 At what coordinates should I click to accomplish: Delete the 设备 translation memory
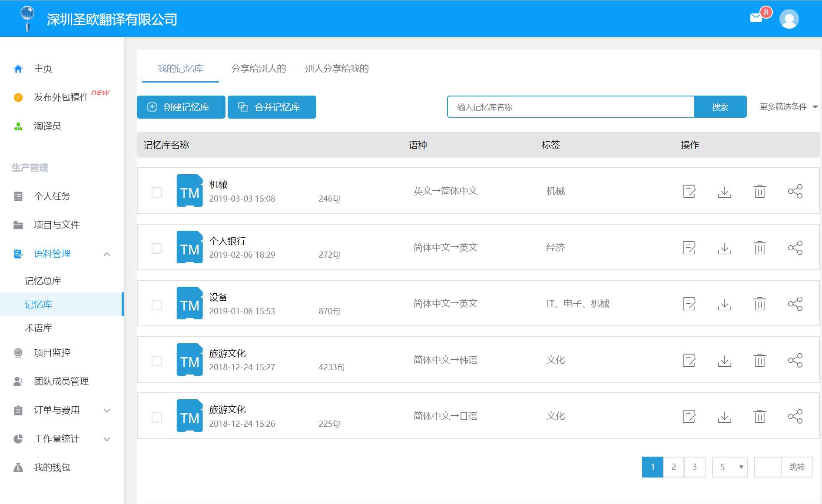pos(759,304)
